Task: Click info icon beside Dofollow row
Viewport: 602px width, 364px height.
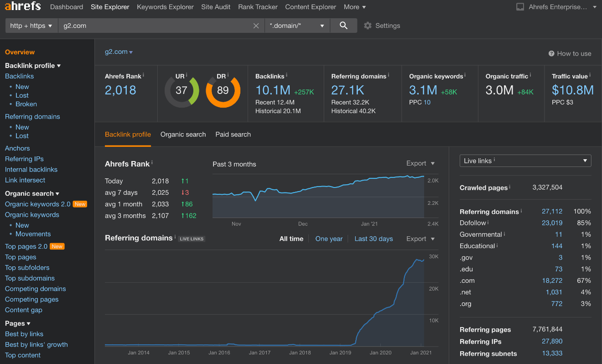Action: (x=488, y=222)
